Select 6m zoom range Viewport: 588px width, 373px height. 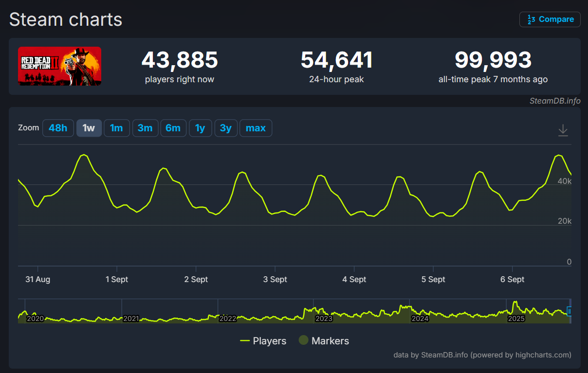point(173,128)
